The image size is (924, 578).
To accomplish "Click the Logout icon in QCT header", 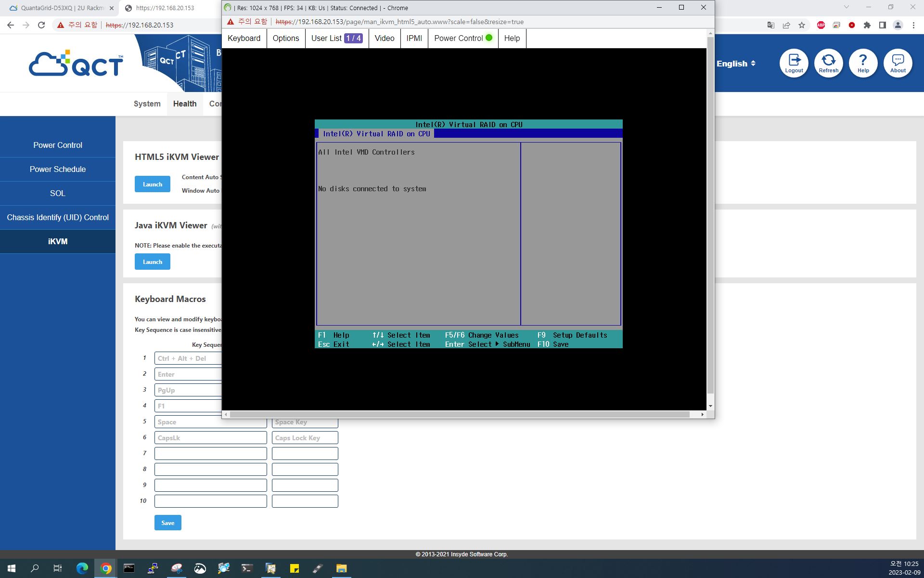I will click(794, 63).
